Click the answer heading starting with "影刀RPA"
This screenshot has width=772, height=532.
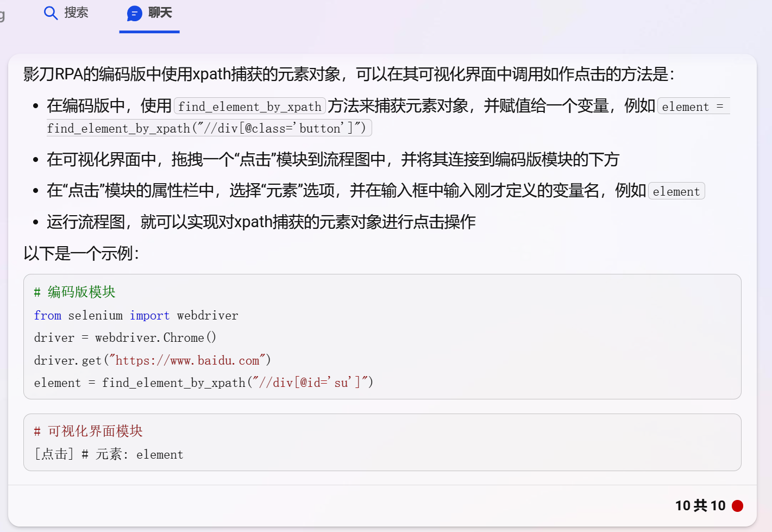pos(349,74)
